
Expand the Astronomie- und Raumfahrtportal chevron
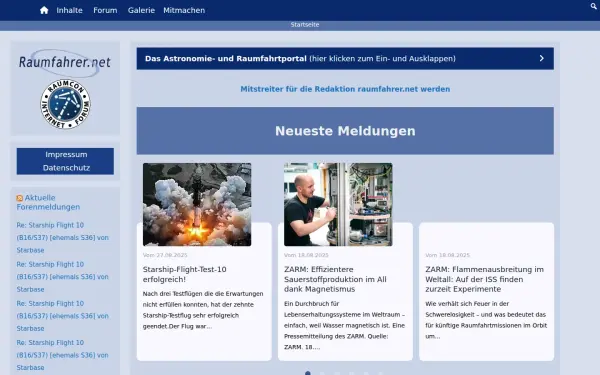tap(541, 58)
